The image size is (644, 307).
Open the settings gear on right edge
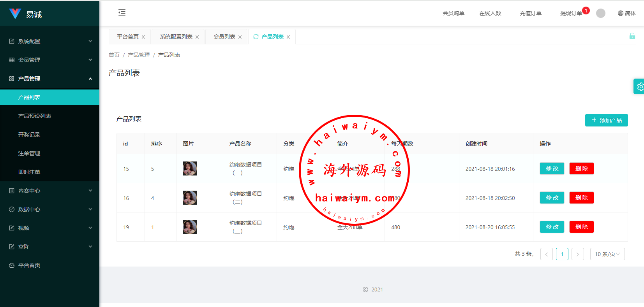pos(640,87)
